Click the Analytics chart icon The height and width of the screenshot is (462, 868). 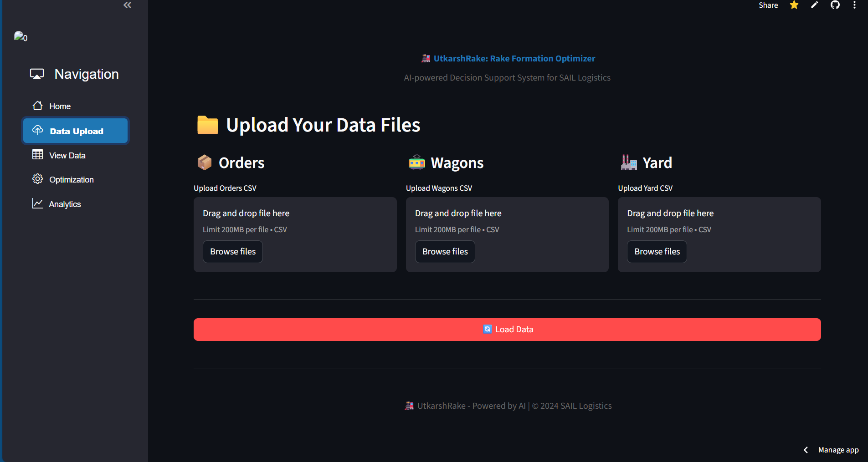[x=37, y=203]
